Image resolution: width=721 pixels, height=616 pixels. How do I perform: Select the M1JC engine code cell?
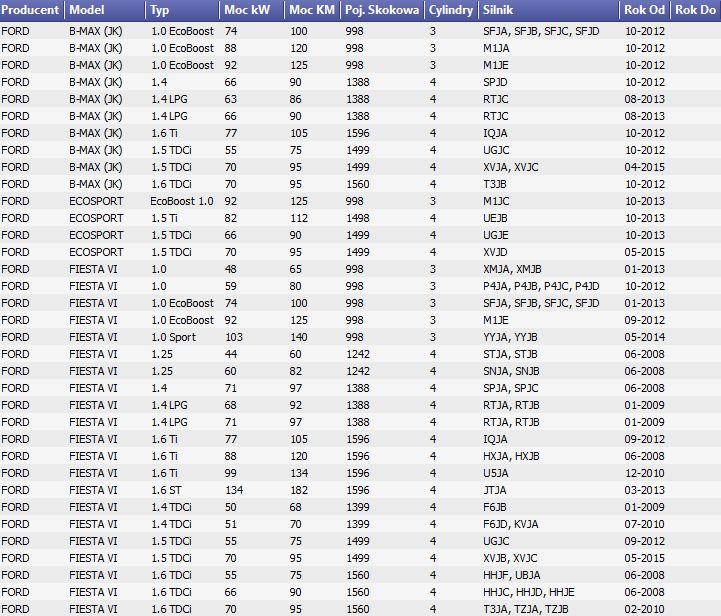(496, 201)
